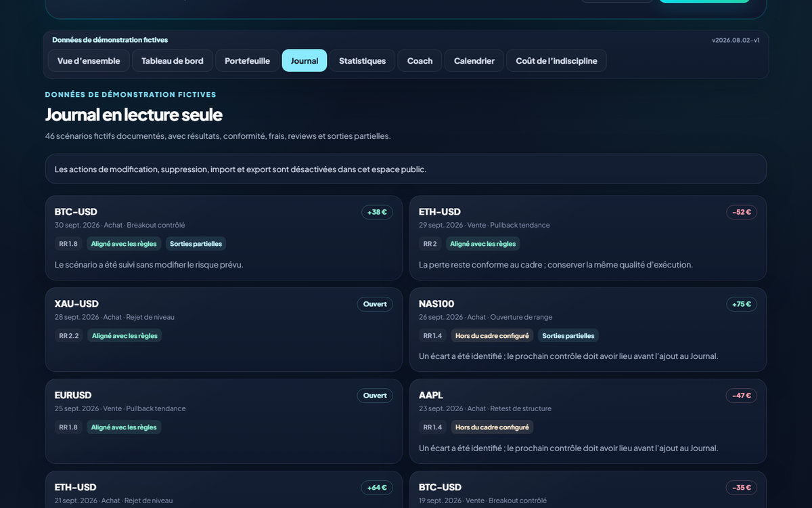Click the +38 € result badge
Image resolution: width=812 pixels, height=508 pixels.
click(377, 212)
